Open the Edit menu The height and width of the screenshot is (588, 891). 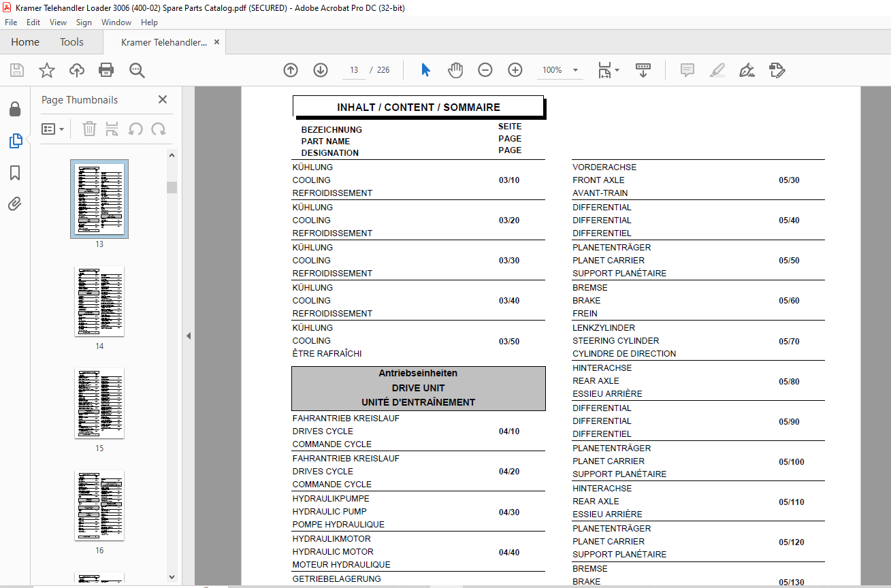click(33, 22)
